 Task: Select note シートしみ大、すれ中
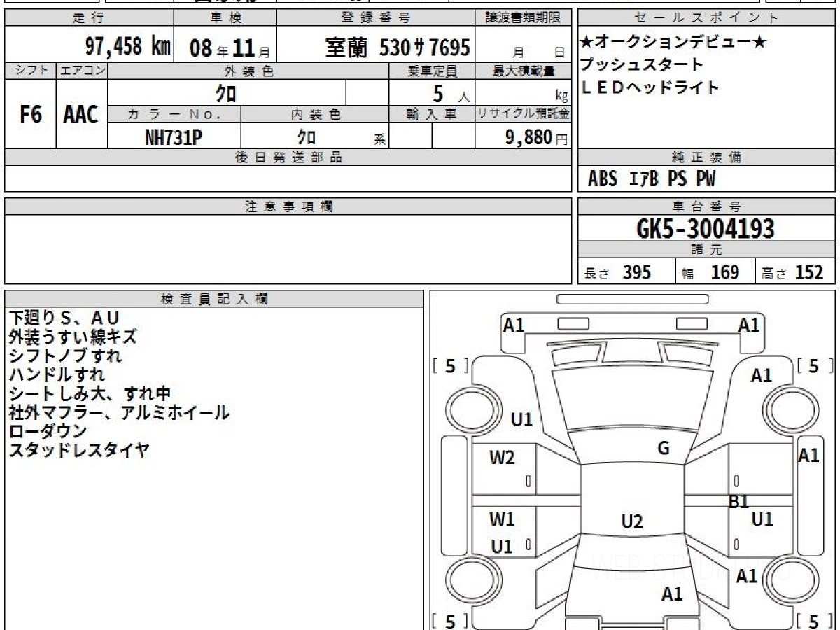(90, 394)
